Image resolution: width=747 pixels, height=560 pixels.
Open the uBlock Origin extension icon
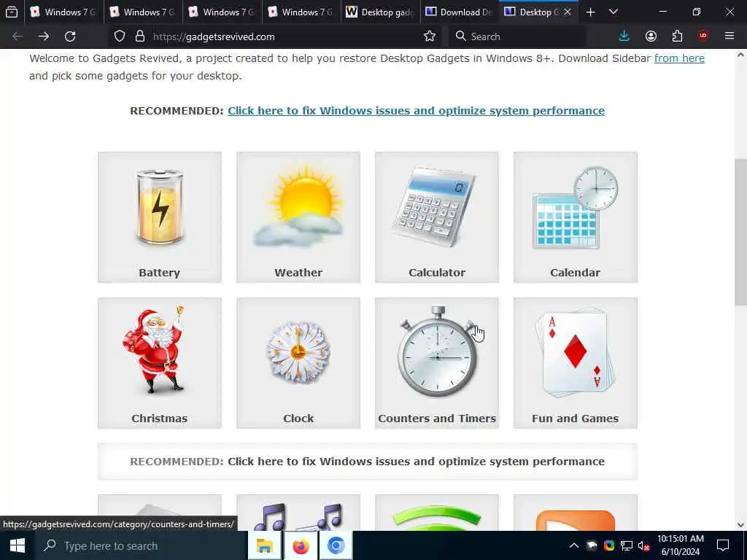click(x=703, y=36)
